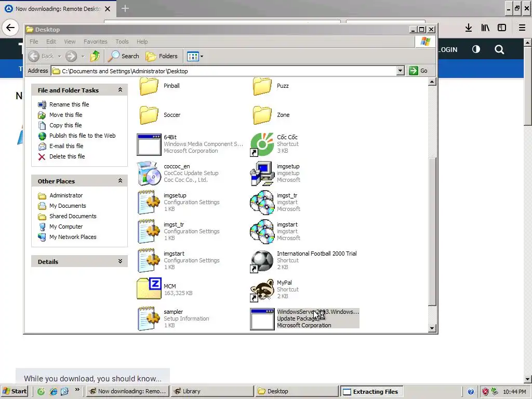Click Publish this file to the Web

[x=83, y=136]
